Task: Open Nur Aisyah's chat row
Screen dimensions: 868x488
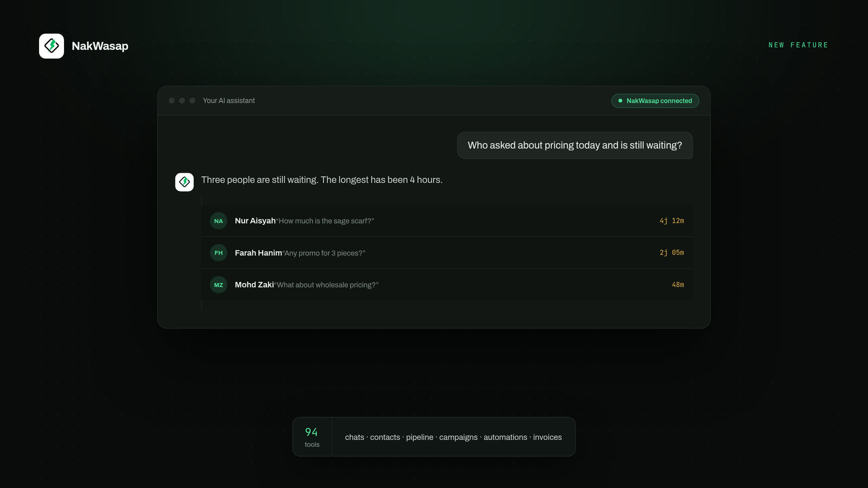Action: (447, 221)
